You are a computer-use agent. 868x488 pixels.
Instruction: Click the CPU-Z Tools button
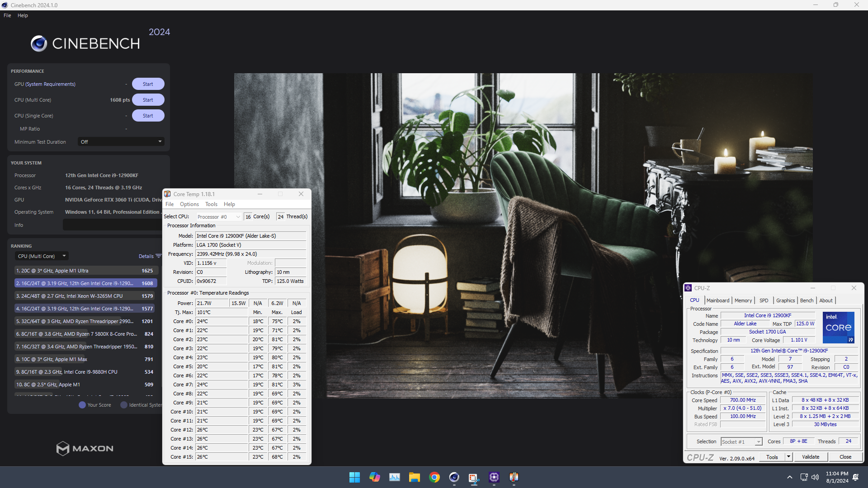point(772,457)
